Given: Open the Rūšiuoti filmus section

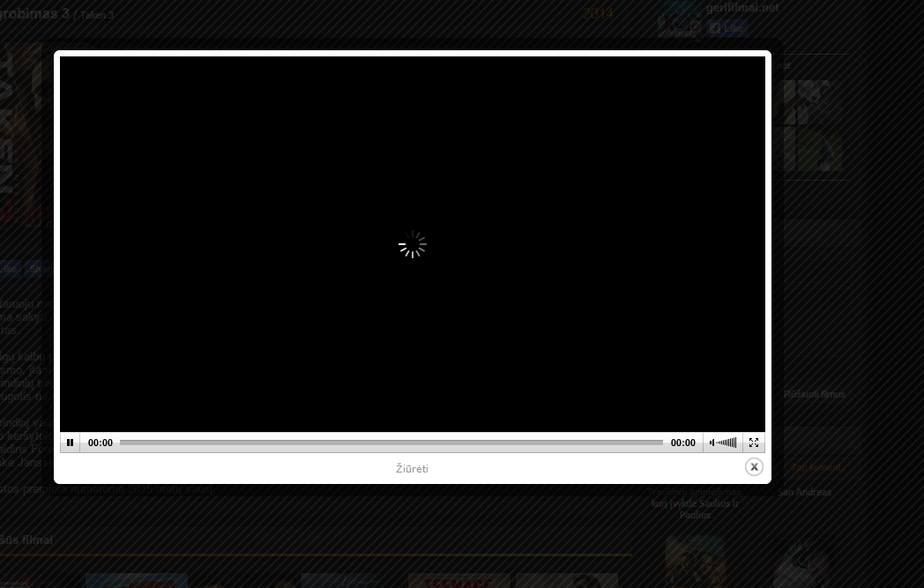Looking at the screenshot, I should (x=814, y=394).
